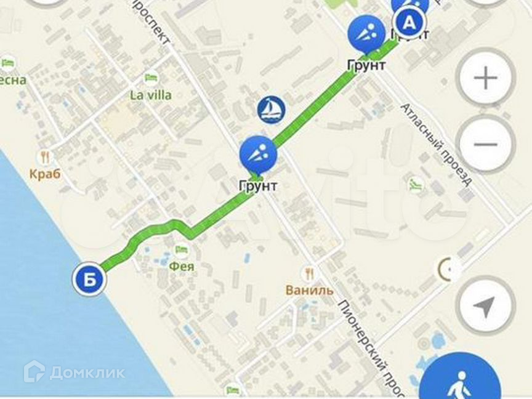Zoom out with the minus button
Image resolution: width=532 pixels, height=399 pixels.
click(x=486, y=144)
